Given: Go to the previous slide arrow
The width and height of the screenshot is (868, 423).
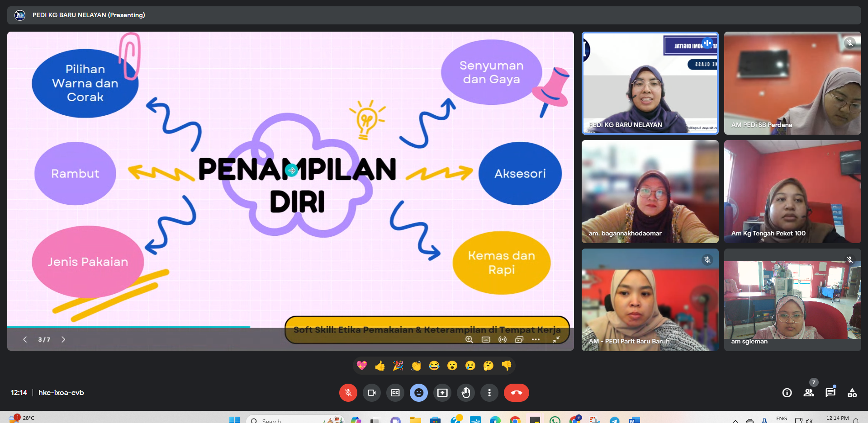Looking at the screenshot, I should tap(25, 339).
